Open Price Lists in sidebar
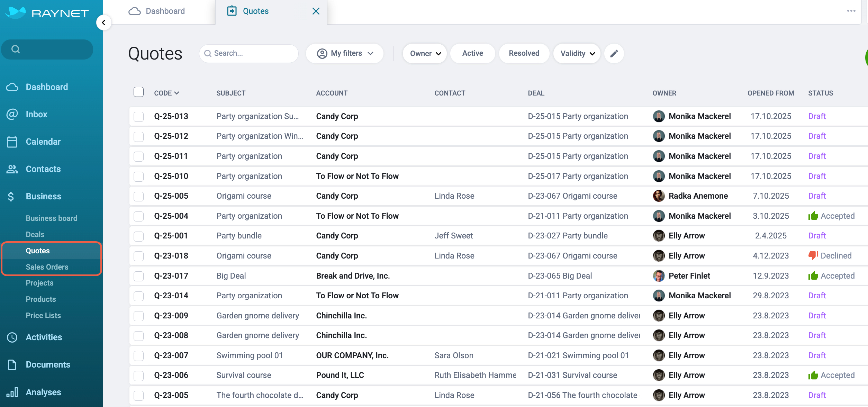Image resolution: width=868 pixels, height=407 pixels. coord(43,315)
